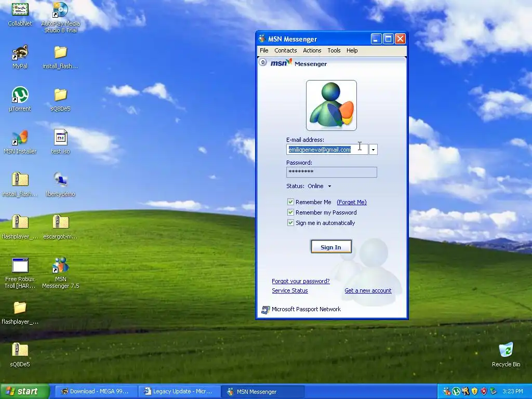The width and height of the screenshot is (532, 399).
Task: Open the Tools menu
Action: 334,50
